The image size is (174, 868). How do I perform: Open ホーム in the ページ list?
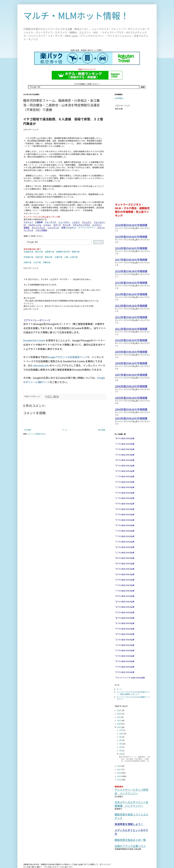[x=119, y=689]
